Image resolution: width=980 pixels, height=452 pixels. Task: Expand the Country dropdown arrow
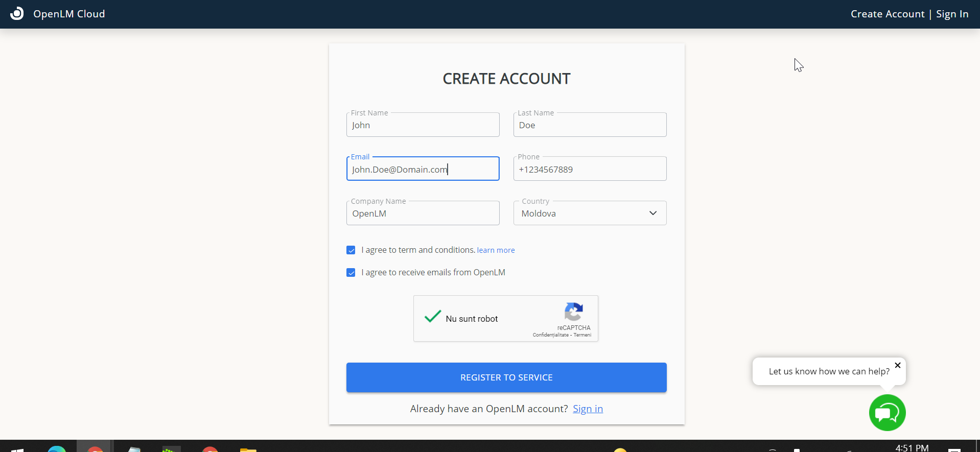click(652, 213)
